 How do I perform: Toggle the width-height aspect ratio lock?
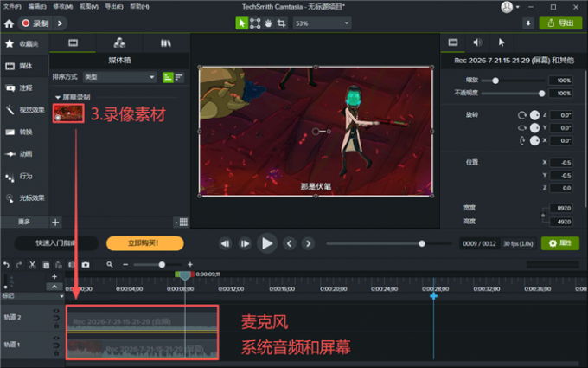tap(543, 215)
